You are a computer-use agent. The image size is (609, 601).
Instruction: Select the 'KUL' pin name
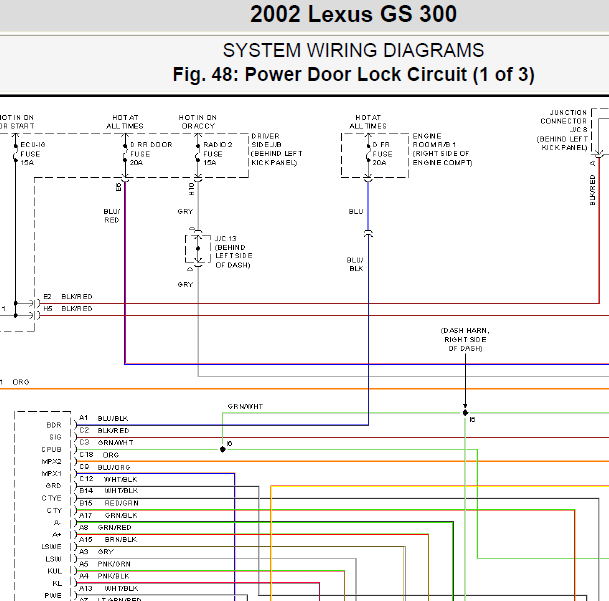(x=55, y=571)
